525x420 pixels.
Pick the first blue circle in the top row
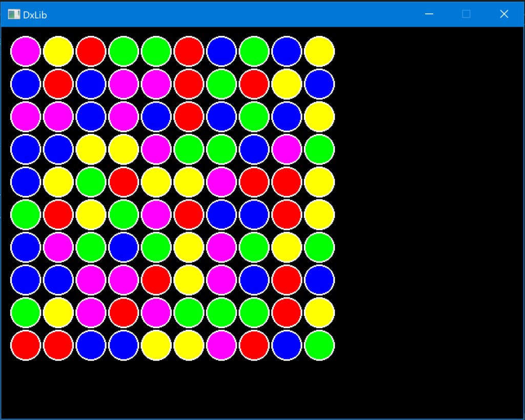pyautogui.click(x=221, y=51)
